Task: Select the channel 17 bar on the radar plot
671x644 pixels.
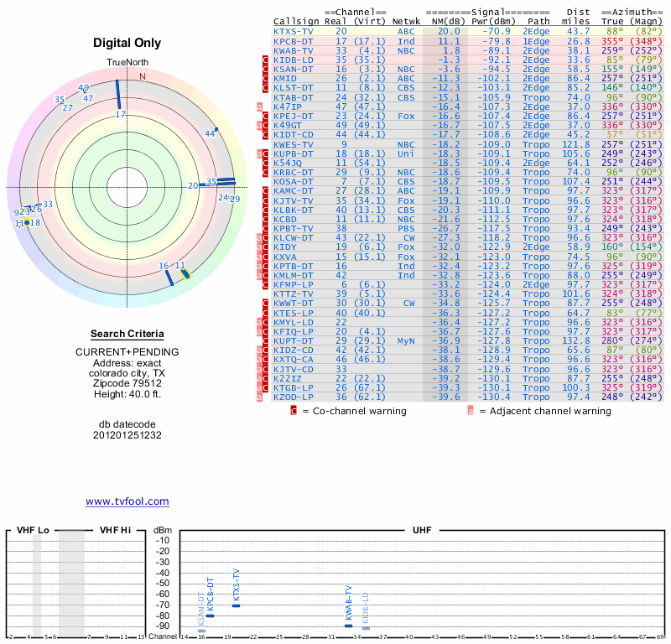Action: [x=118, y=94]
